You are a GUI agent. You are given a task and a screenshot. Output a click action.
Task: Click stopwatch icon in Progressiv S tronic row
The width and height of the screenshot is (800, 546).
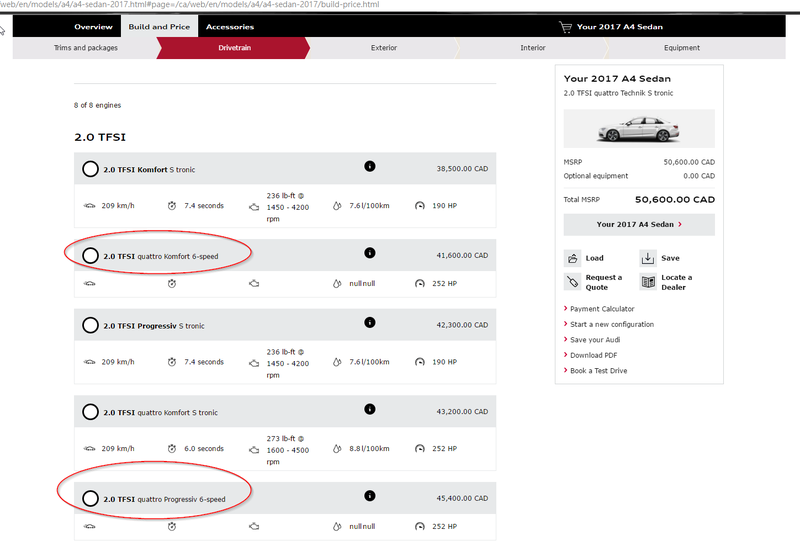[172, 362]
